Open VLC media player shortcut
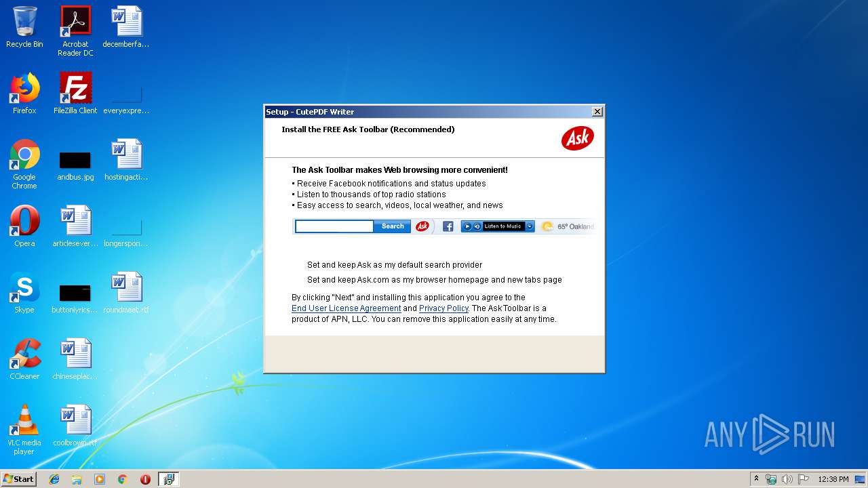Image resolution: width=868 pixels, height=488 pixels. coord(24,430)
